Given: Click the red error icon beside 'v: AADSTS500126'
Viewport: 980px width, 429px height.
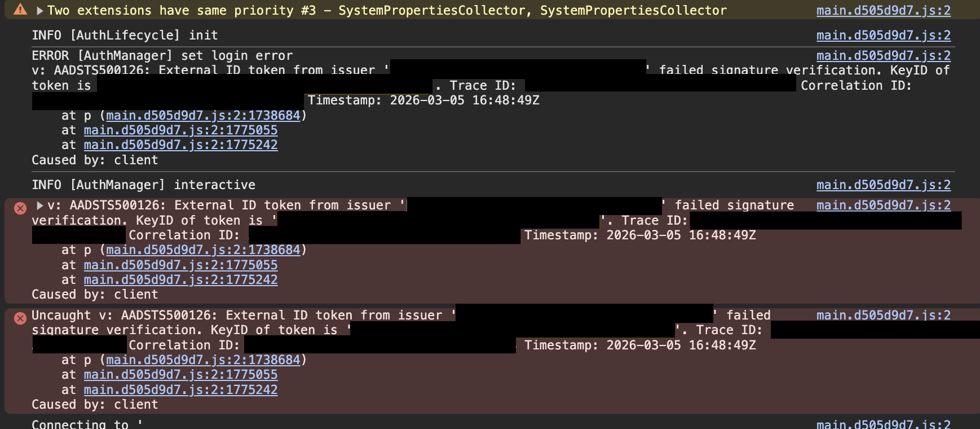Looking at the screenshot, I should [20, 208].
